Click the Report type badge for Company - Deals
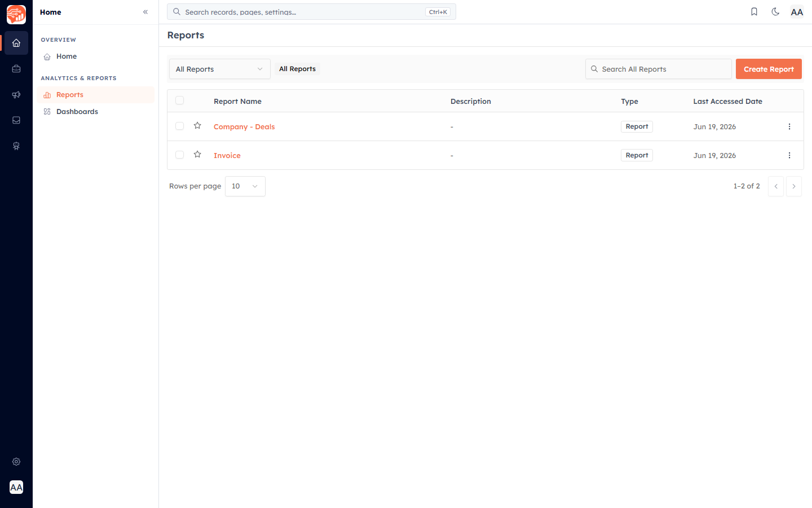Screen dimensions: 812x508 [x=637, y=126]
